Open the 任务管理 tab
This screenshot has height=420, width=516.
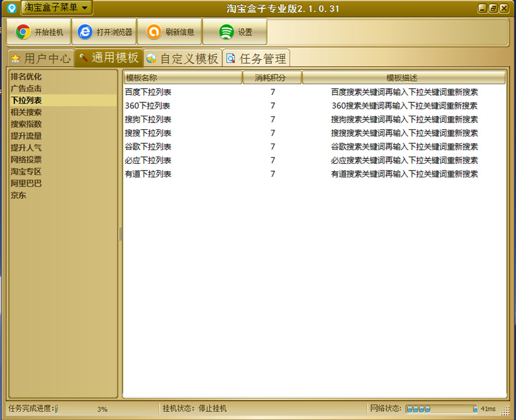[257, 58]
